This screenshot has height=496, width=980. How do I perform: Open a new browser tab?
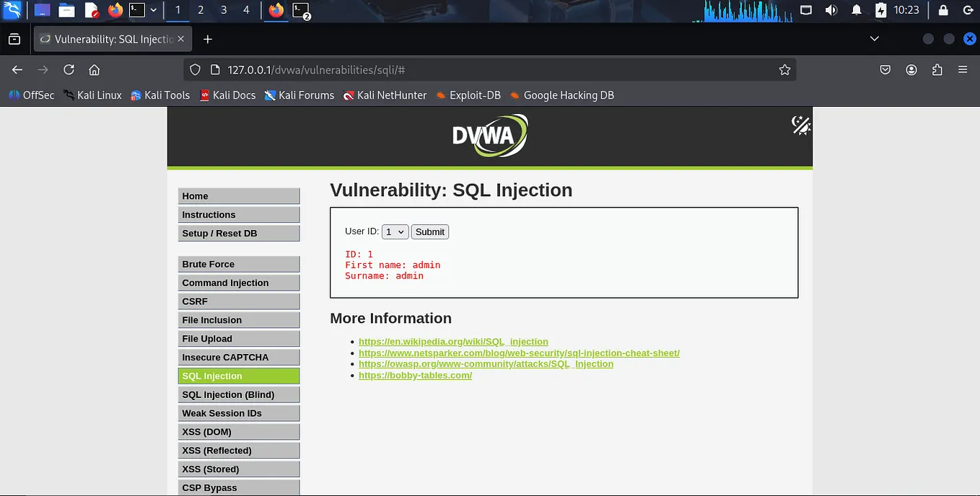point(208,39)
